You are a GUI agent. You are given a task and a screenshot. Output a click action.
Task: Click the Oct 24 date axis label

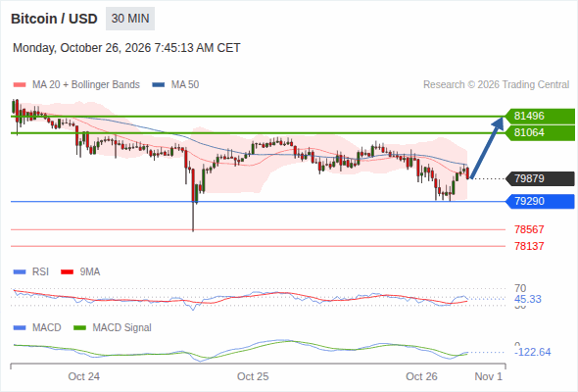84,376
